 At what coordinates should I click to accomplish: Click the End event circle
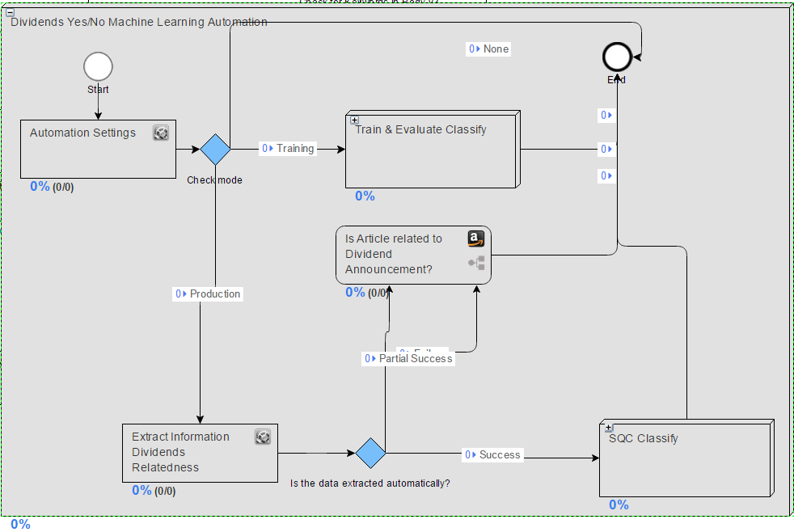tap(617, 57)
